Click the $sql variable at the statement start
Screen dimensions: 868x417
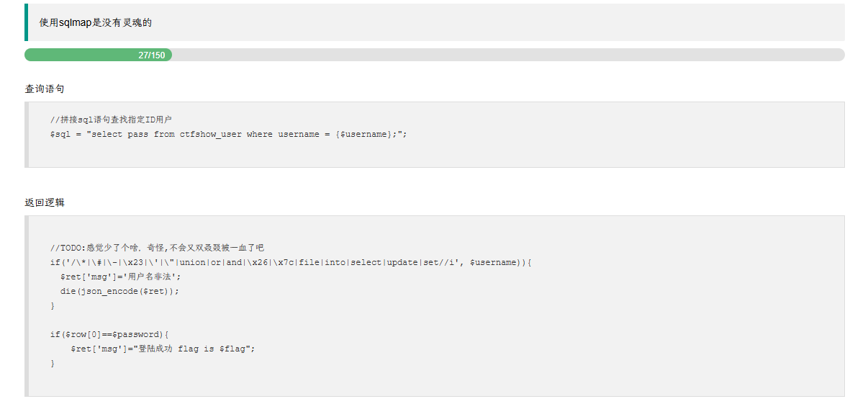point(60,134)
